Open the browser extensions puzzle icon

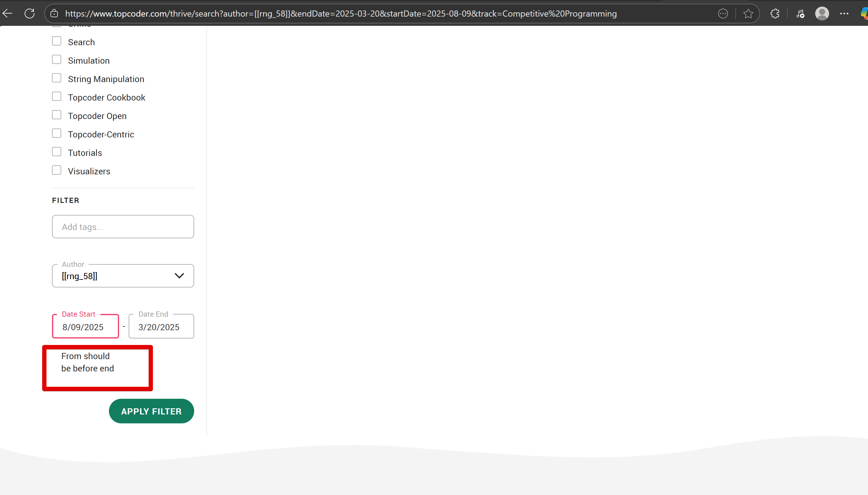(x=775, y=14)
